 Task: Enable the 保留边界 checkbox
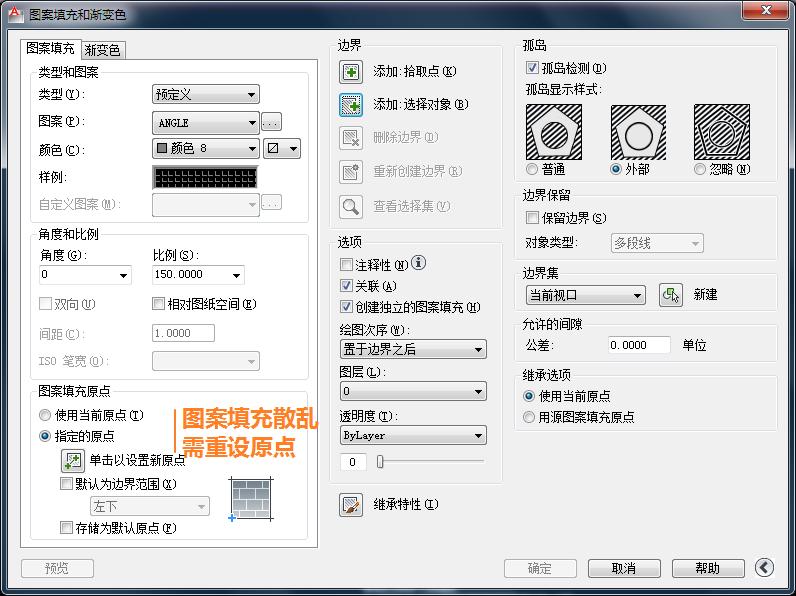[x=532, y=218]
